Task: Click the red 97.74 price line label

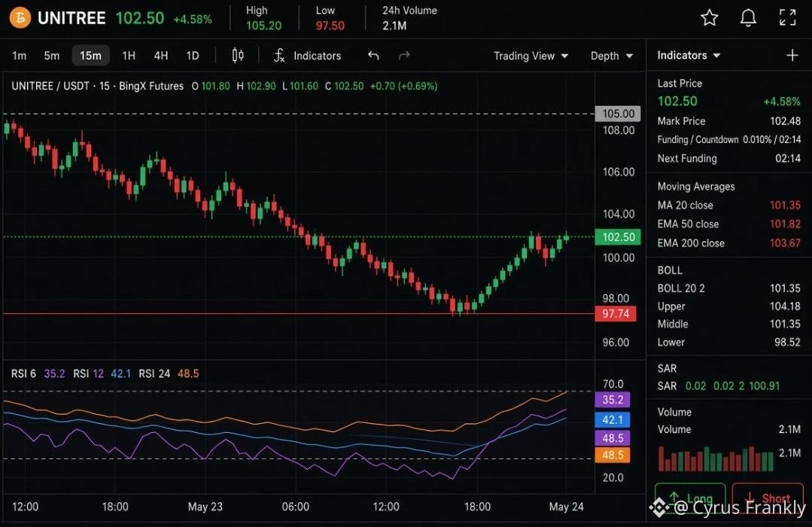Action: click(x=616, y=313)
